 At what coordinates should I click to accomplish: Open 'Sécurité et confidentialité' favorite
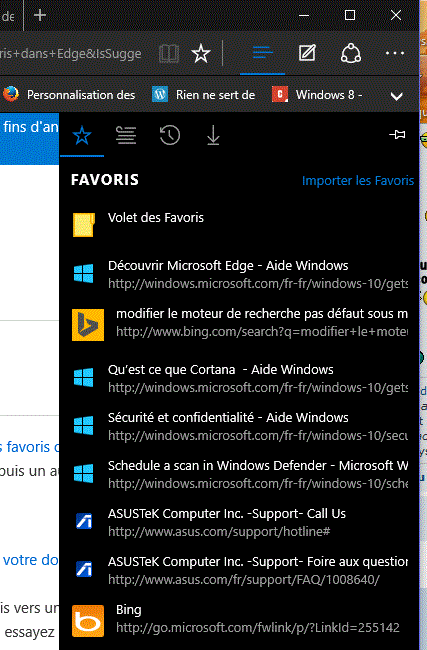[239, 426]
